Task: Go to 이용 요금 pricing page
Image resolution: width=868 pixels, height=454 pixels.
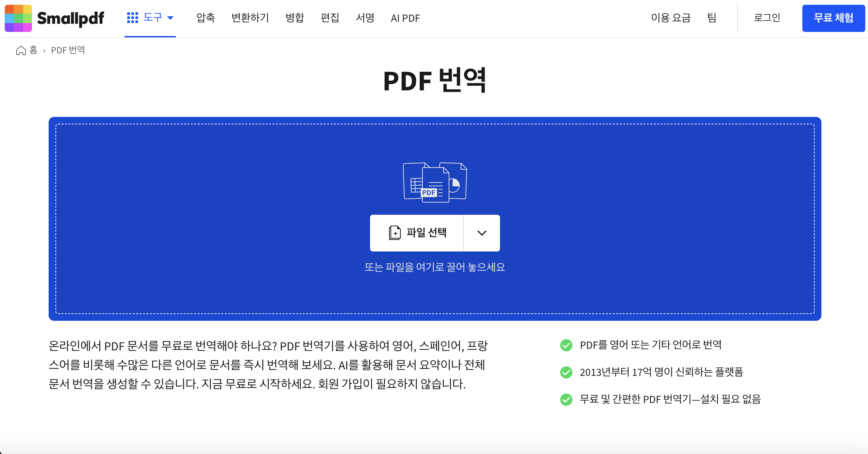Action: 671,18
